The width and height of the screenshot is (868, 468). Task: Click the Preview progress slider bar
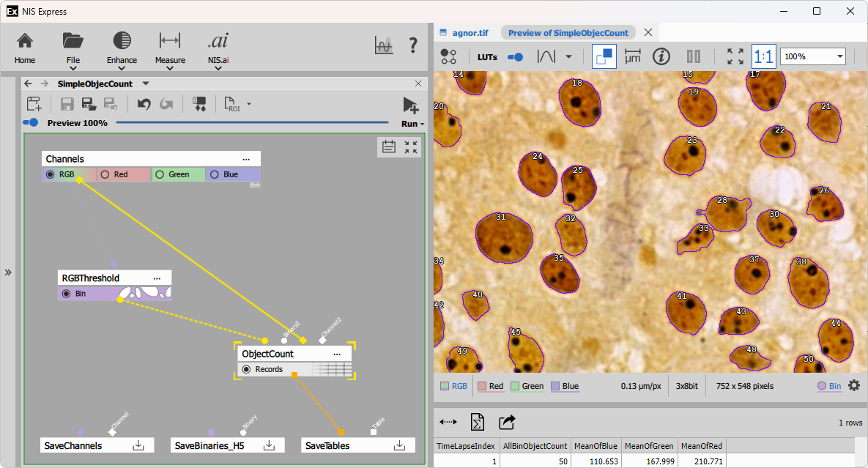pyautogui.click(x=253, y=123)
